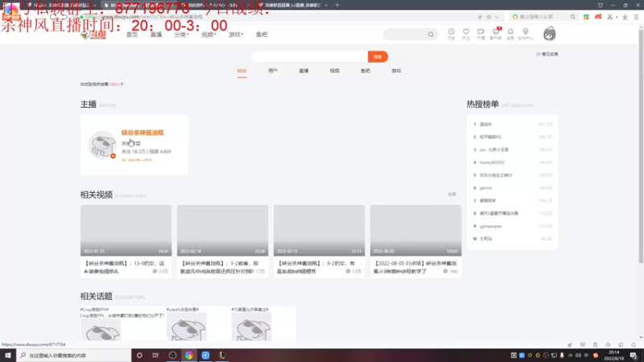The width and height of the screenshot is (644, 362).
Task: Open hot search item yjjimpaopao
Action: click(x=491, y=226)
